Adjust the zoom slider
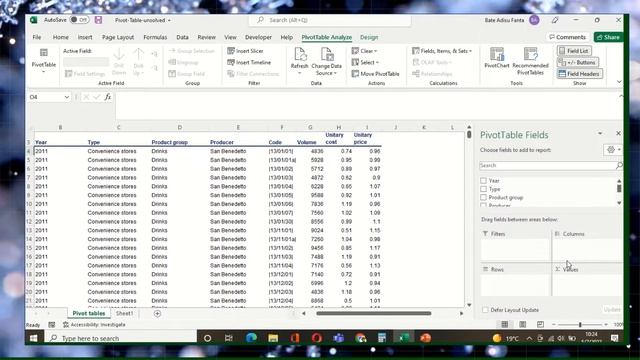This screenshot has height=360, width=640. (x=580, y=324)
